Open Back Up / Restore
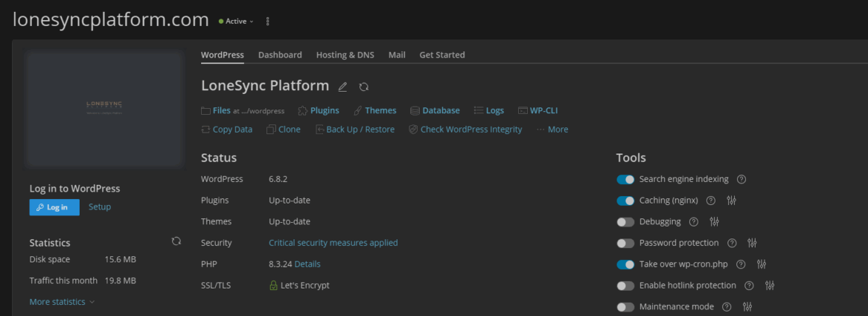This screenshot has width=868, height=316. coord(355,129)
